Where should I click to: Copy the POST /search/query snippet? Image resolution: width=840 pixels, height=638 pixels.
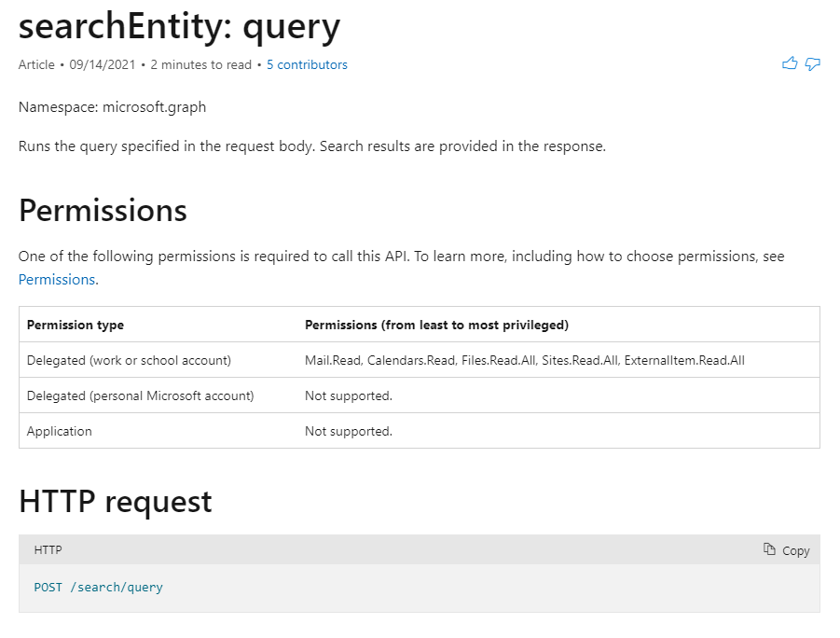pyautogui.click(x=786, y=550)
